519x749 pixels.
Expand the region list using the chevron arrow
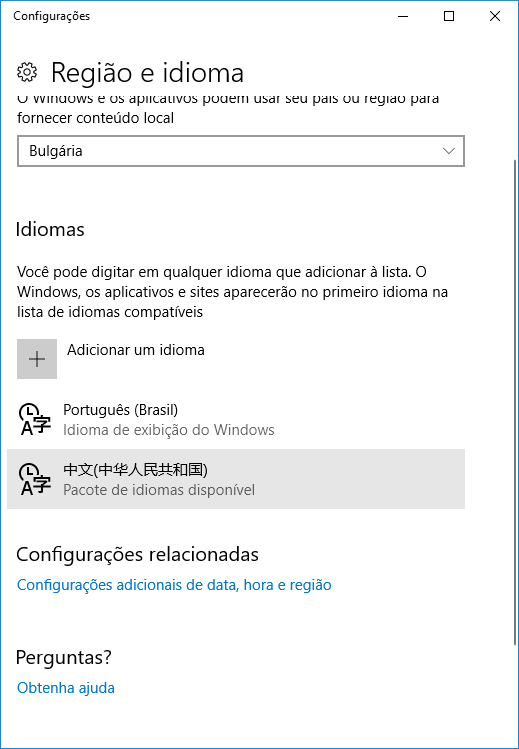(448, 151)
